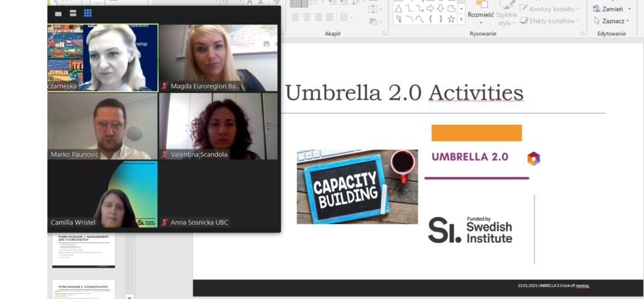Select the UMBRELLA 2.0 logo text
The width and height of the screenshot is (644, 299).
tap(470, 157)
